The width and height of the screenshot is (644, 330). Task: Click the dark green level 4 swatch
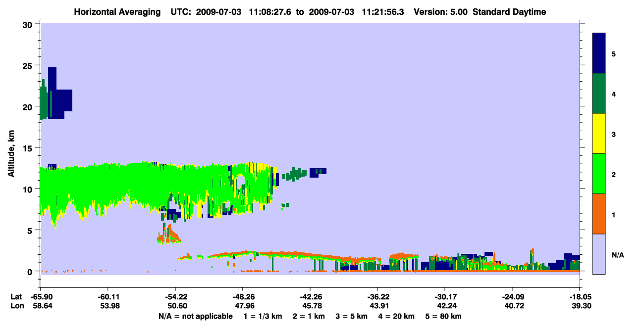point(599,94)
